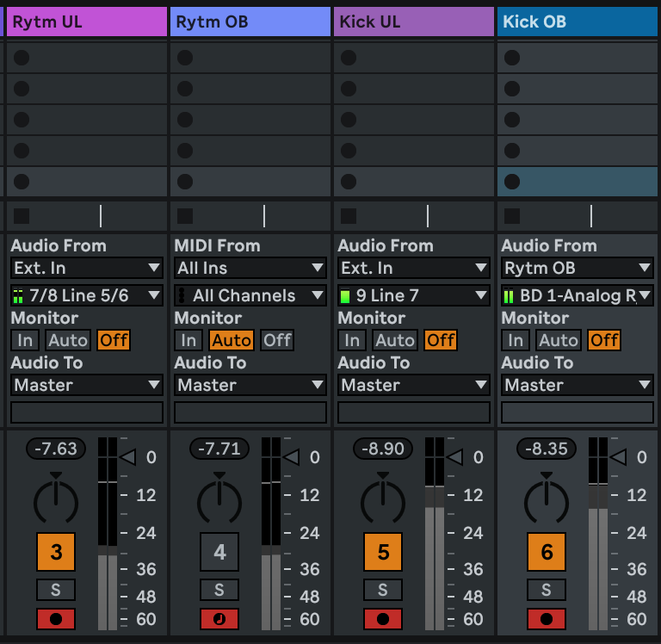The width and height of the screenshot is (661, 644).
Task: Click the Kick UL volume fader handle
Action: pos(454,457)
